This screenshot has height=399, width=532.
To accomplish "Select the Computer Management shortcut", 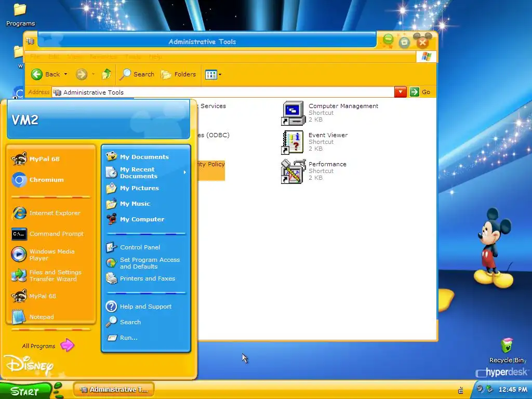I will coord(329,113).
